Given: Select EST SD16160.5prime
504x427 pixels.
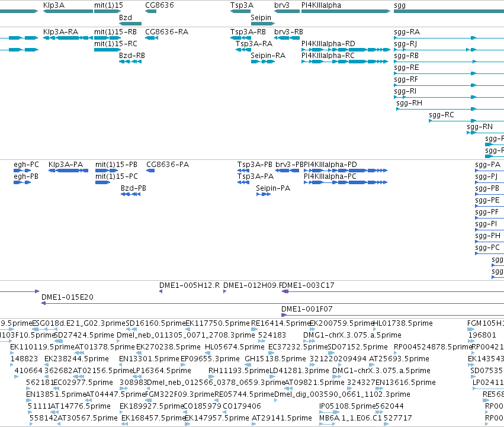Looking at the screenshot, I should tap(131, 329).
